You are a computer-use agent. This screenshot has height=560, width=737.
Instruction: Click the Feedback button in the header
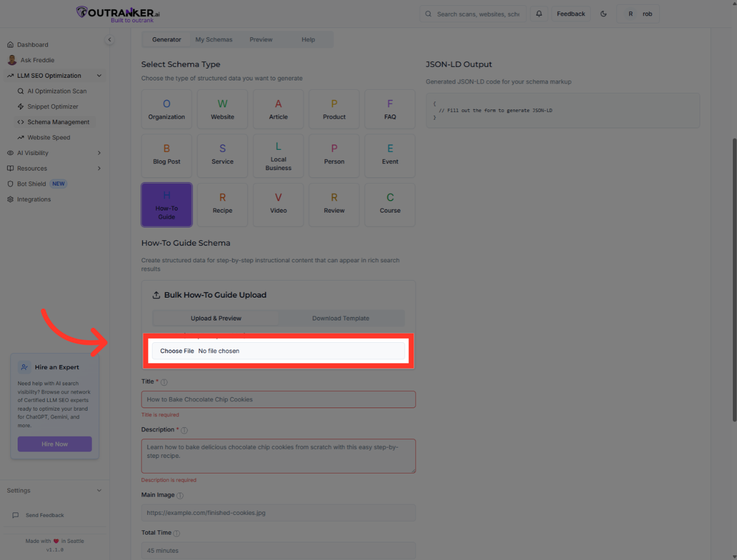[x=571, y=14]
